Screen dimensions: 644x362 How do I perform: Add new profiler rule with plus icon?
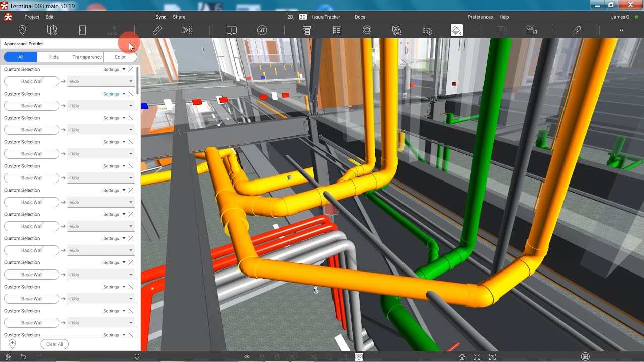click(x=12, y=344)
